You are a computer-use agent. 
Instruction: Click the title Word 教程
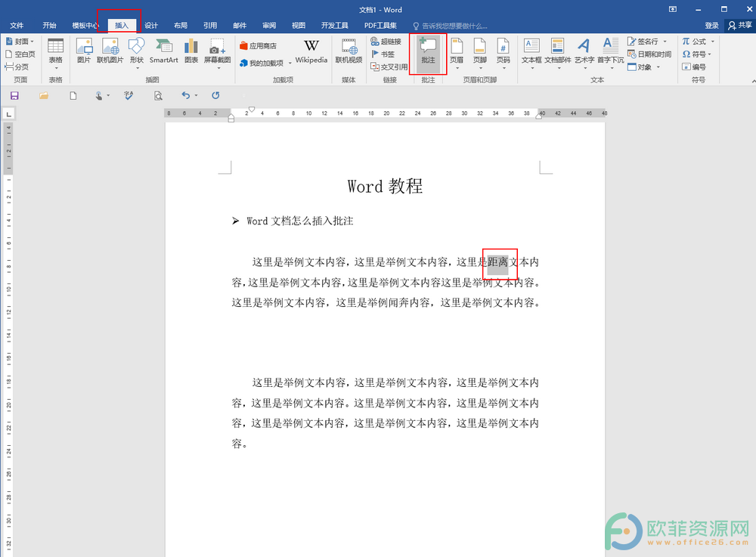tap(385, 186)
